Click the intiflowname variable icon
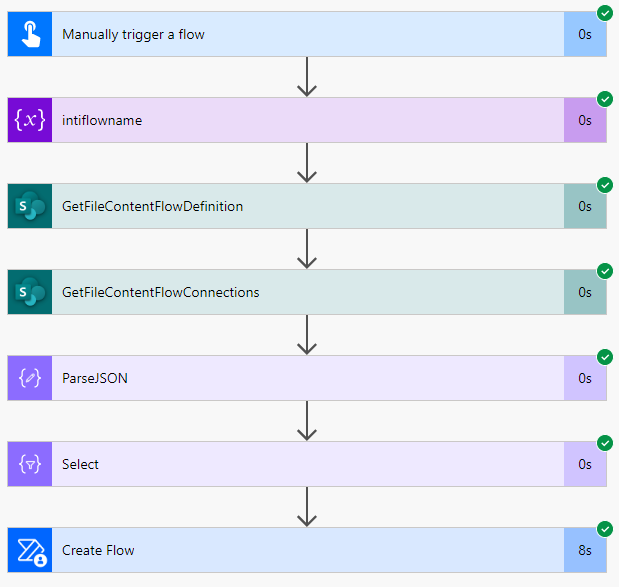Screen dimensions: 619x587 29,120
